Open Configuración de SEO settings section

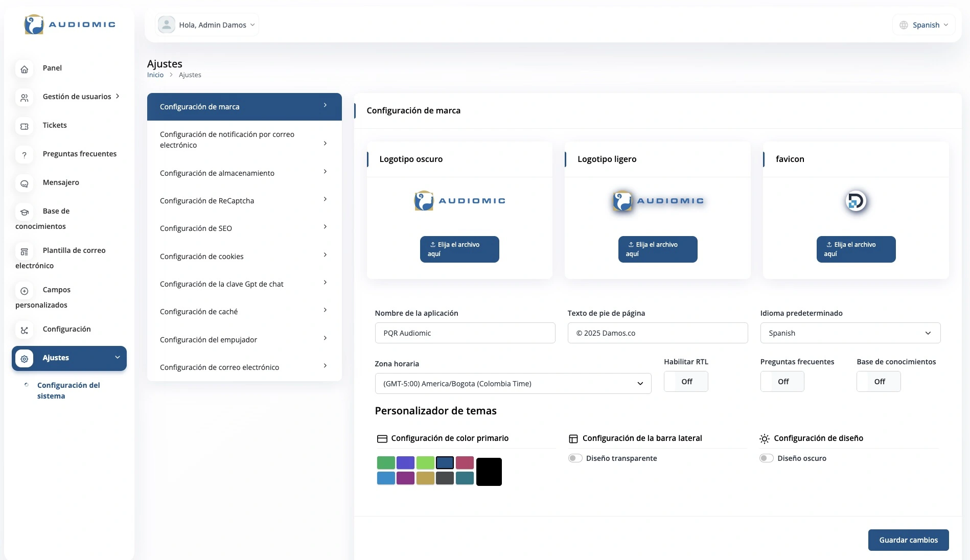click(x=244, y=228)
